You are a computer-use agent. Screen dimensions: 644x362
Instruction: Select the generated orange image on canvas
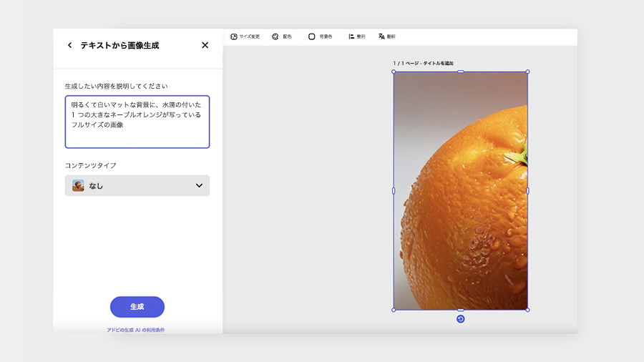point(460,191)
